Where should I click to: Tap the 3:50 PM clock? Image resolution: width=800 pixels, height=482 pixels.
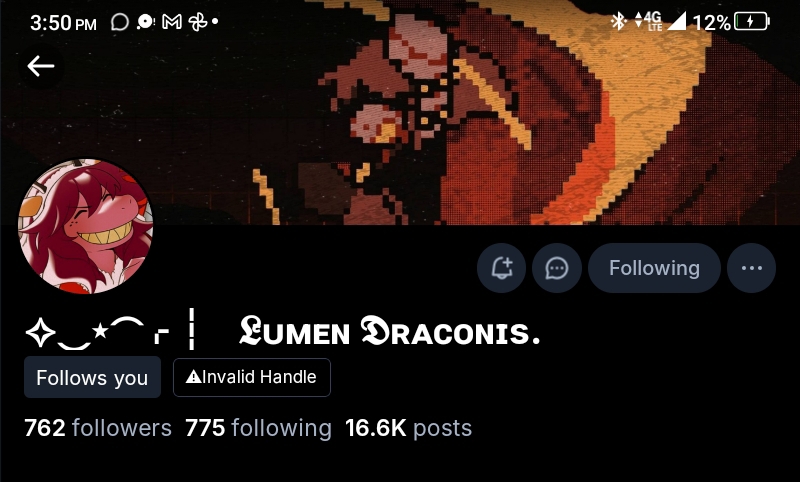coord(63,23)
